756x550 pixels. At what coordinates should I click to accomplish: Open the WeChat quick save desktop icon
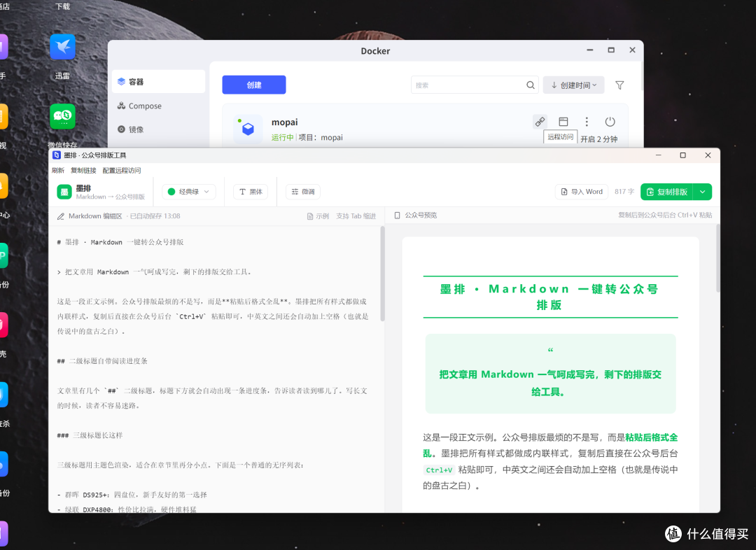(63, 116)
